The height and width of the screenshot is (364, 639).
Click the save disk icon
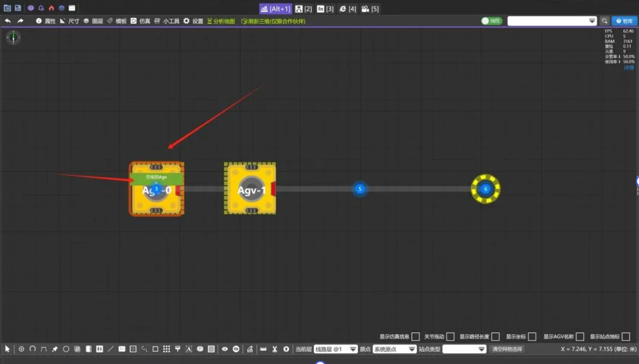click(x=18, y=8)
